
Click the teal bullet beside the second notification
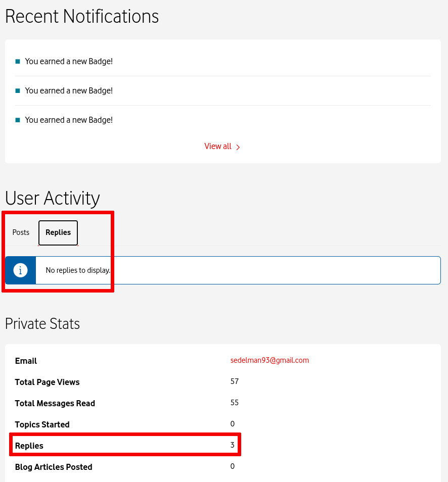coord(18,90)
